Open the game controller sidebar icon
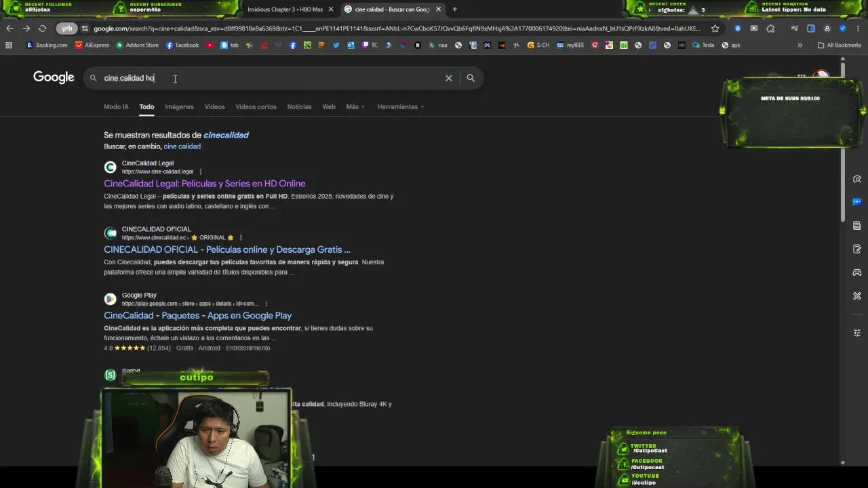Screen dimensions: 868x488 pyautogui.click(x=857, y=272)
